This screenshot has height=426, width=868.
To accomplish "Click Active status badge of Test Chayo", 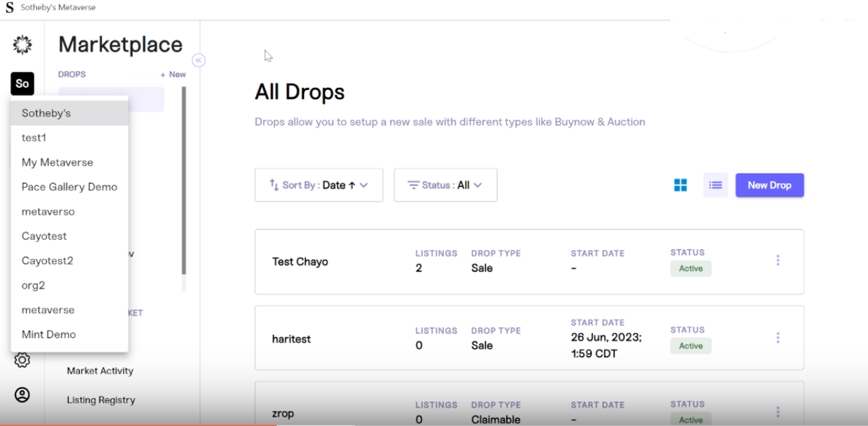I will point(690,269).
